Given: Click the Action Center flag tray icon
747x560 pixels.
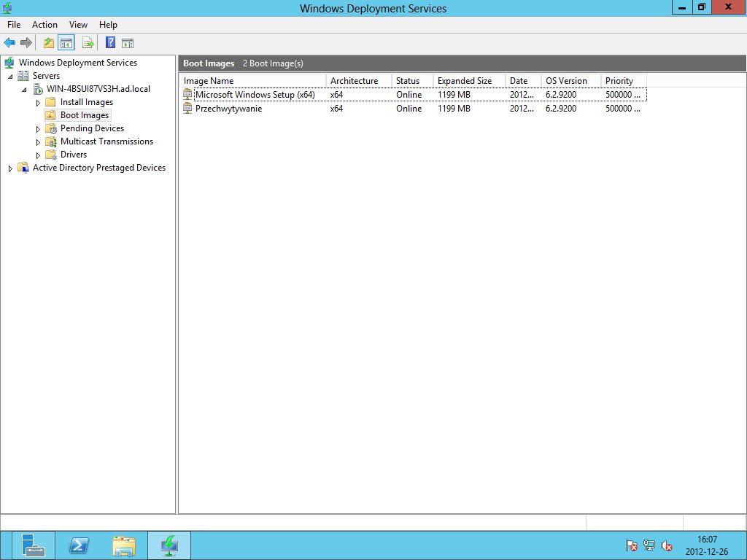Looking at the screenshot, I should point(631,545).
